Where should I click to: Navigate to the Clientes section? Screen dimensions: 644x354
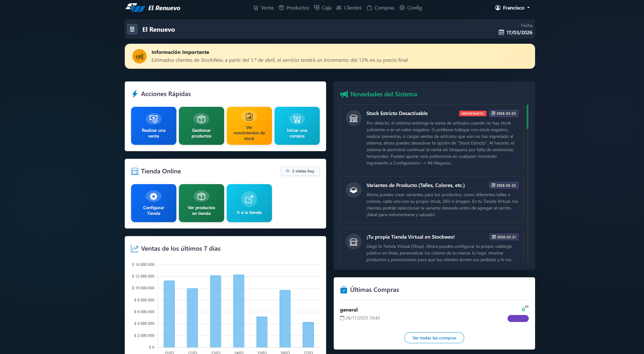(x=349, y=8)
